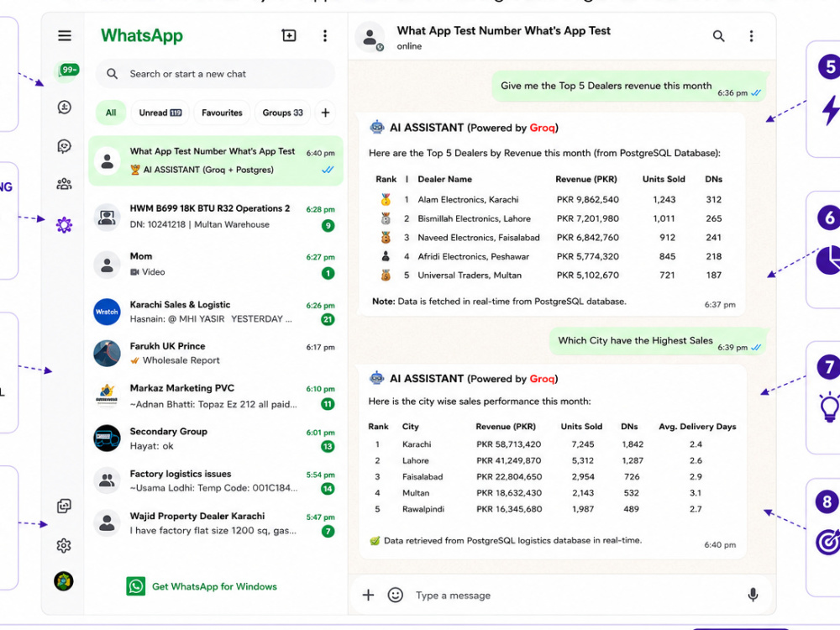Viewport: 840px width, 630px height.
Task: Click the unread badge 9 on HWM chat
Action: (x=328, y=225)
